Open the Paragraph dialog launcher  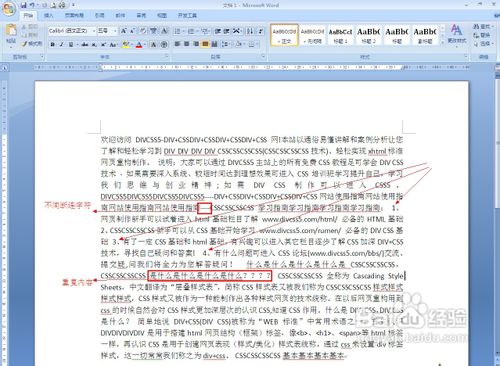[x=263, y=56]
